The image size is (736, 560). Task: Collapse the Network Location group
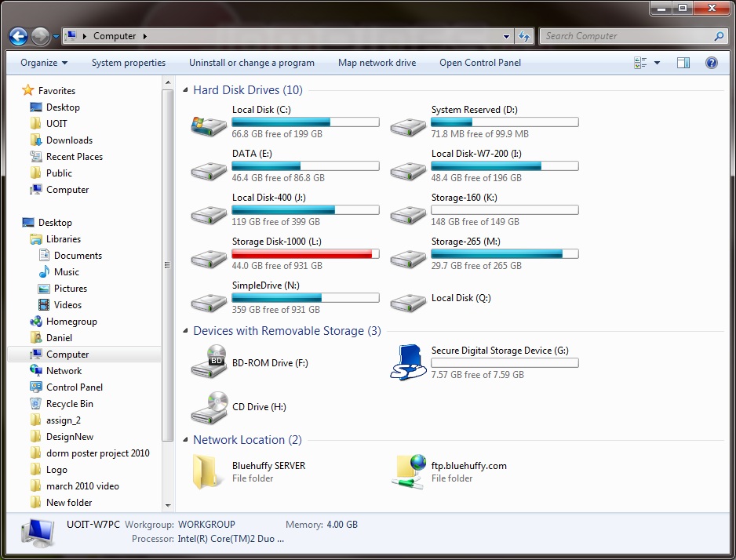[185, 440]
